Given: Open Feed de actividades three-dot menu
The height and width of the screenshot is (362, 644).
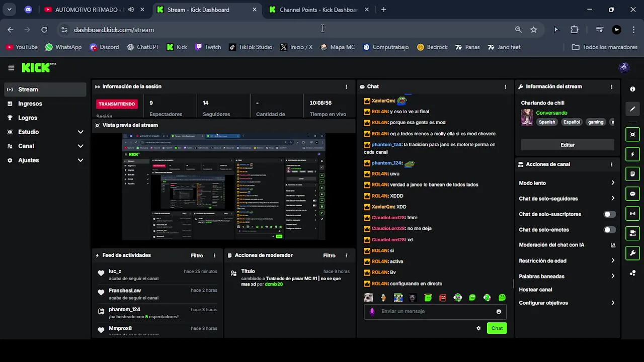Looking at the screenshot, I should (214, 255).
